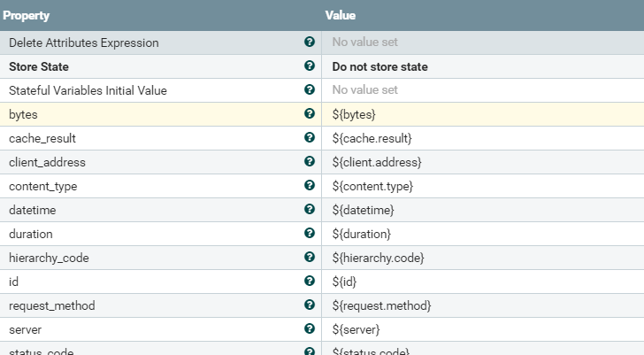Select the Stateful Variables Initial Value name
Image resolution: width=644 pixels, height=355 pixels.
click(88, 90)
